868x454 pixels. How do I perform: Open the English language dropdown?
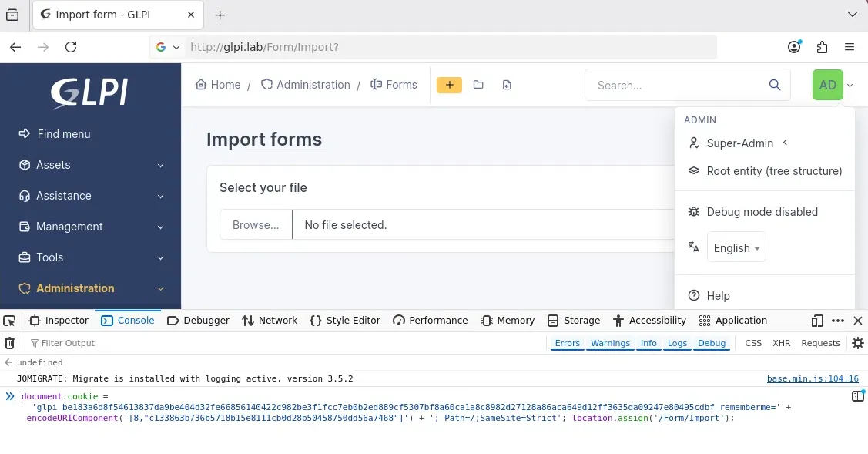click(736, 247)
